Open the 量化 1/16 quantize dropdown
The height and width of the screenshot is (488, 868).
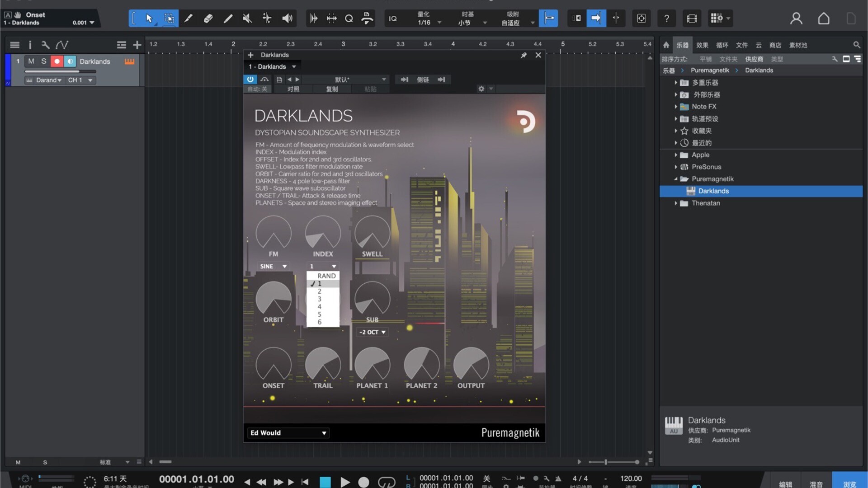point(428,19)
